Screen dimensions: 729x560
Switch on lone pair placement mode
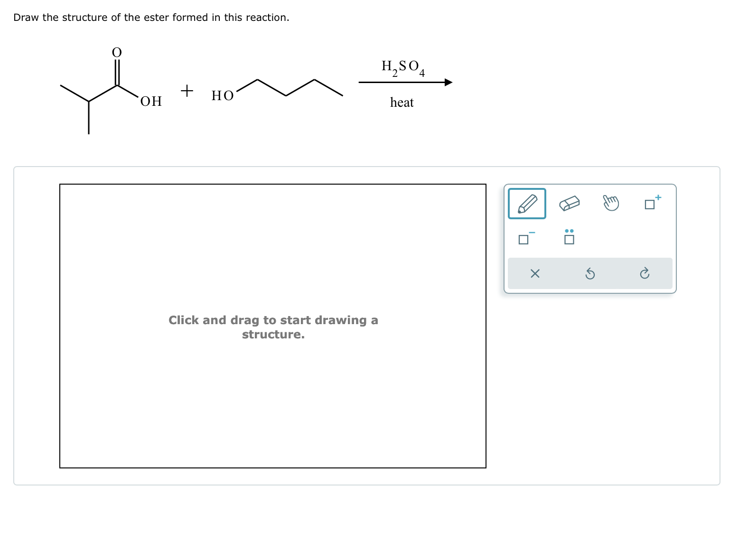[x=569, y=238]
